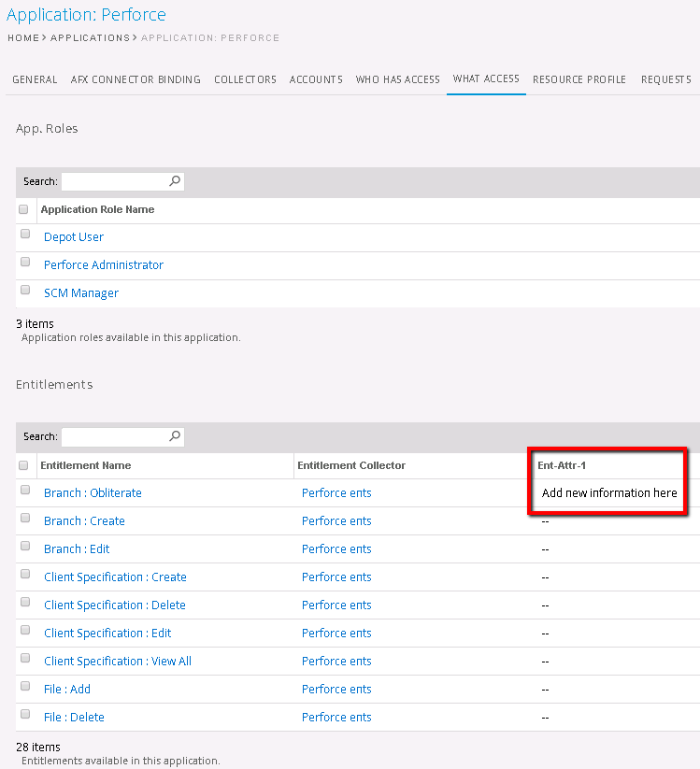Open the COLLECTORS tab
This screenshot has width=700, height=769.
click(x=245, y=79)
